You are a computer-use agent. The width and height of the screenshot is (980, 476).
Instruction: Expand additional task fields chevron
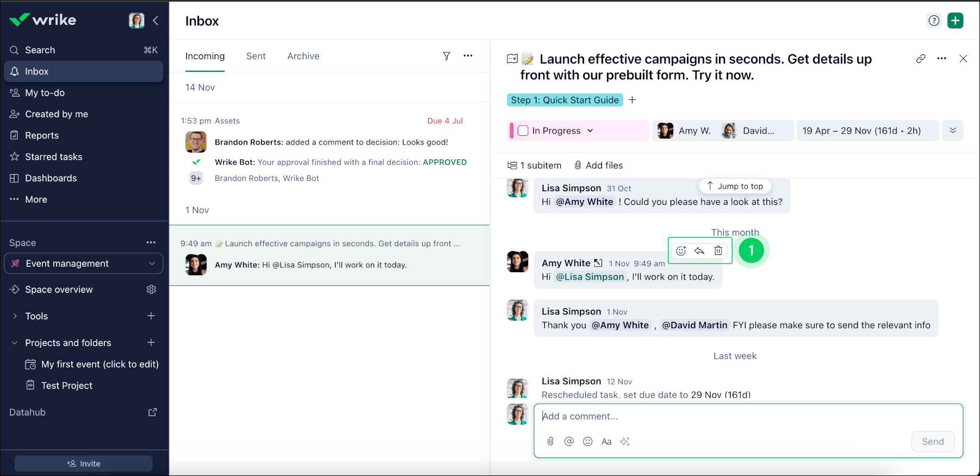tap(953, 131)
